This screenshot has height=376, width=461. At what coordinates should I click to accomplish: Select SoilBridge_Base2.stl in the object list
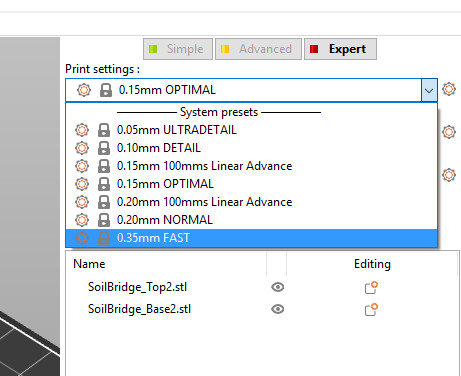tap(139, 309)
